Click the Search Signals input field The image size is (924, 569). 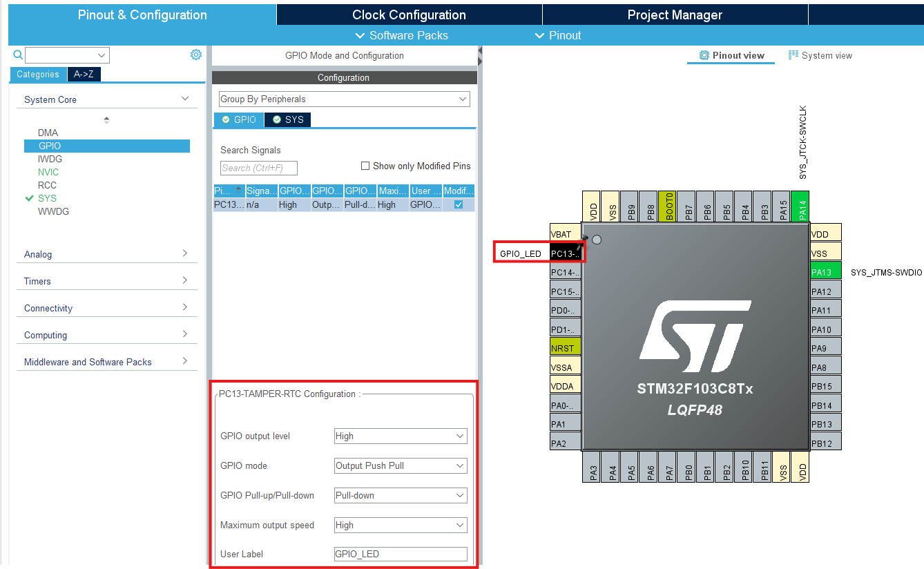point(259,168)
